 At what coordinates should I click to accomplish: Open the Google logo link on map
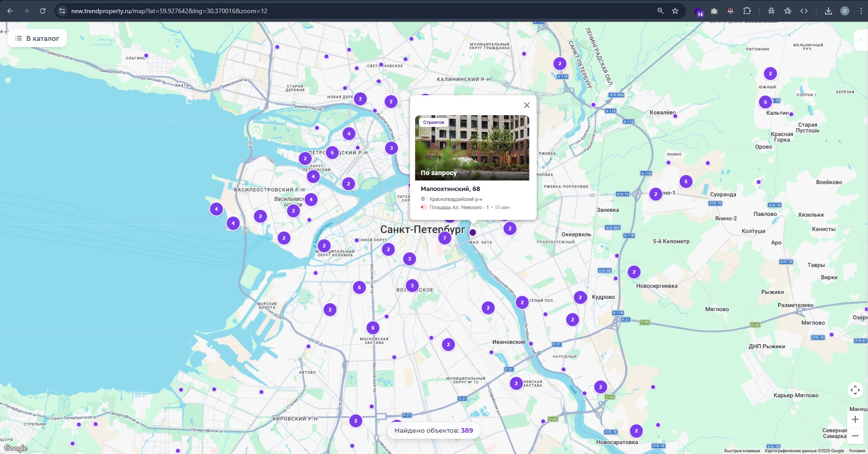[x=15, y=448]
